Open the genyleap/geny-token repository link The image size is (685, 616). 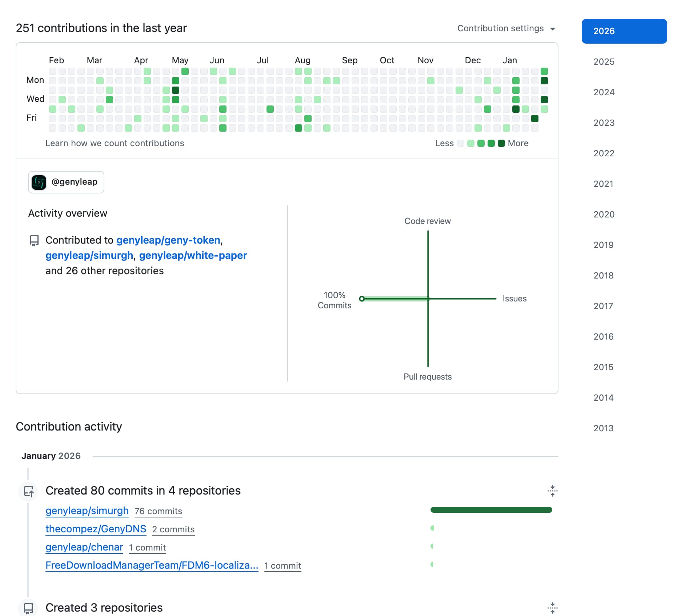coord(168,240)
